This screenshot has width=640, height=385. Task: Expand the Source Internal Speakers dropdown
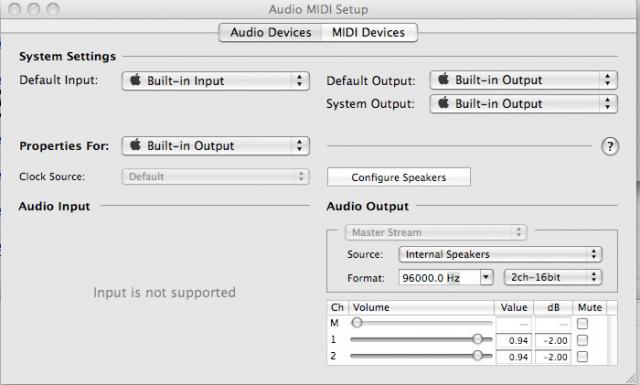click(x=500, y=254)
